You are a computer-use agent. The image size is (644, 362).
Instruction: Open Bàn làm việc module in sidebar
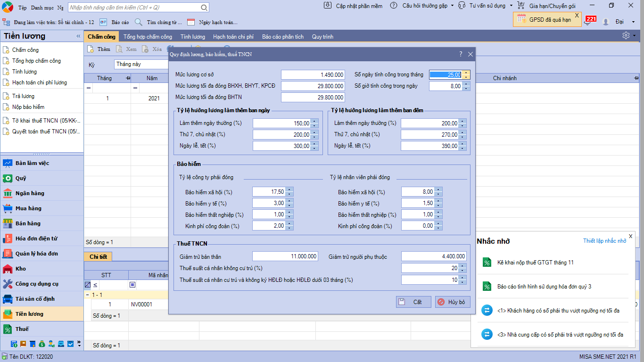(42, 163)
